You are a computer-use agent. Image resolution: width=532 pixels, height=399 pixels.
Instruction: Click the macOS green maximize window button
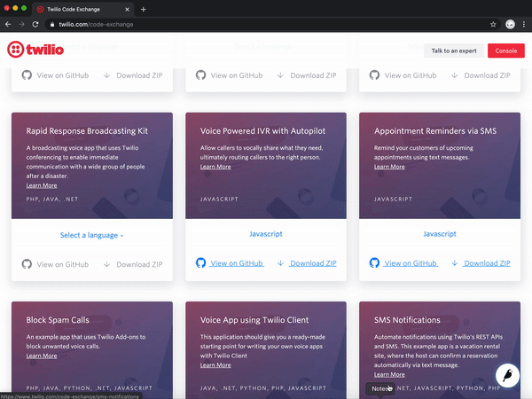click(24, 8)
